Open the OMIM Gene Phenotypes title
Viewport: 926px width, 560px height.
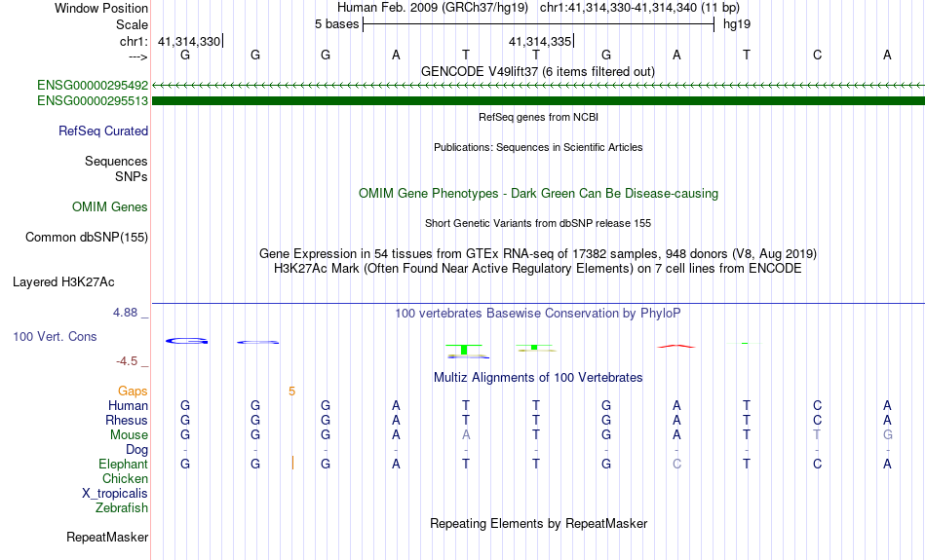(538, 194)
